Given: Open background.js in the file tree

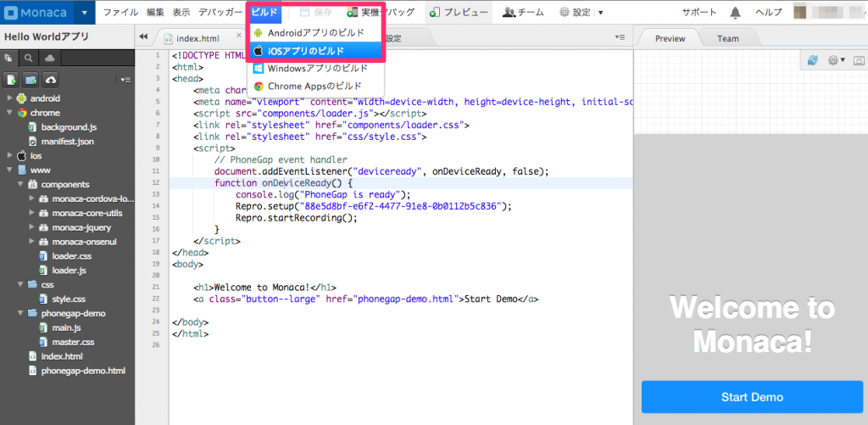Looking at the screenshot, I should (69, 127).
